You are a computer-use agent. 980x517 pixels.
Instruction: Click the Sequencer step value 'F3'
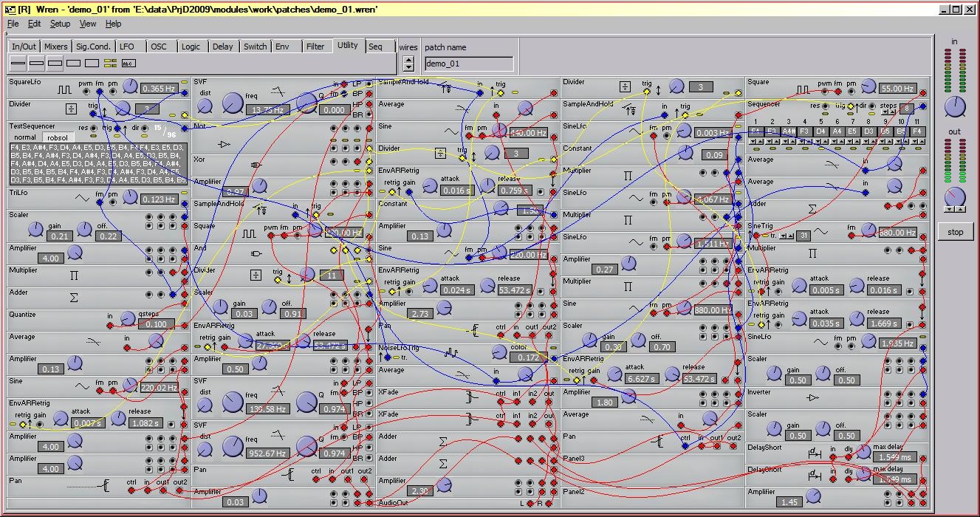804,131
